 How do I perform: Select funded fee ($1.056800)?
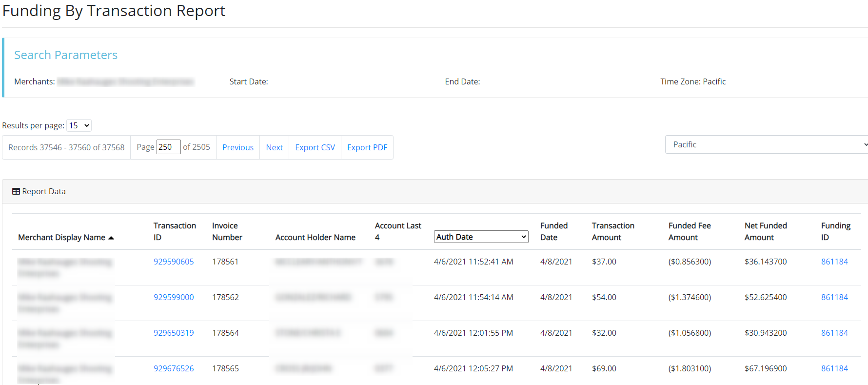point(690,333)
